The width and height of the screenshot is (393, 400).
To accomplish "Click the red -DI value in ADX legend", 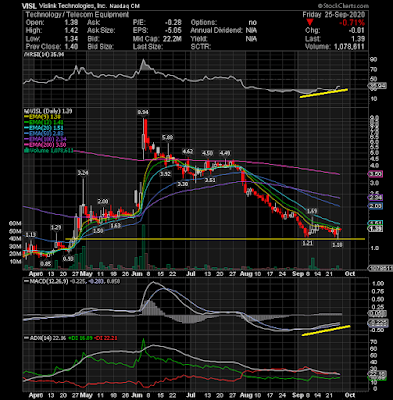I will [x=105, y=338].
